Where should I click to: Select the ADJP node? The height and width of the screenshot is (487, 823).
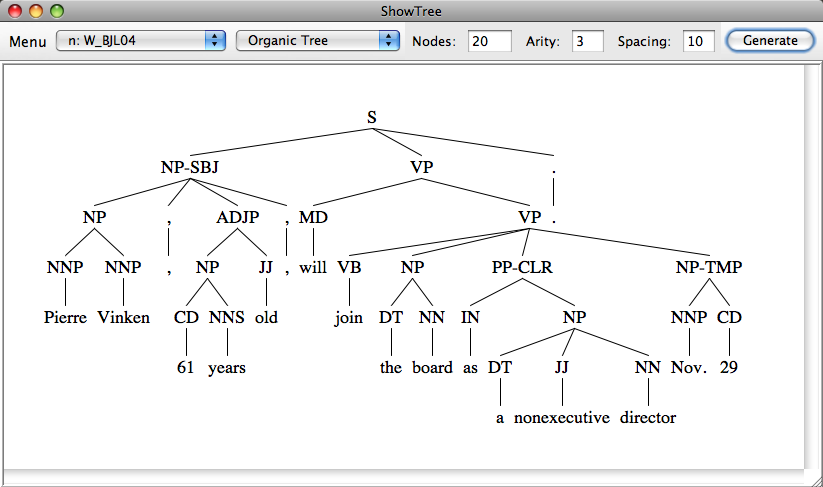(x=237, y=217)
